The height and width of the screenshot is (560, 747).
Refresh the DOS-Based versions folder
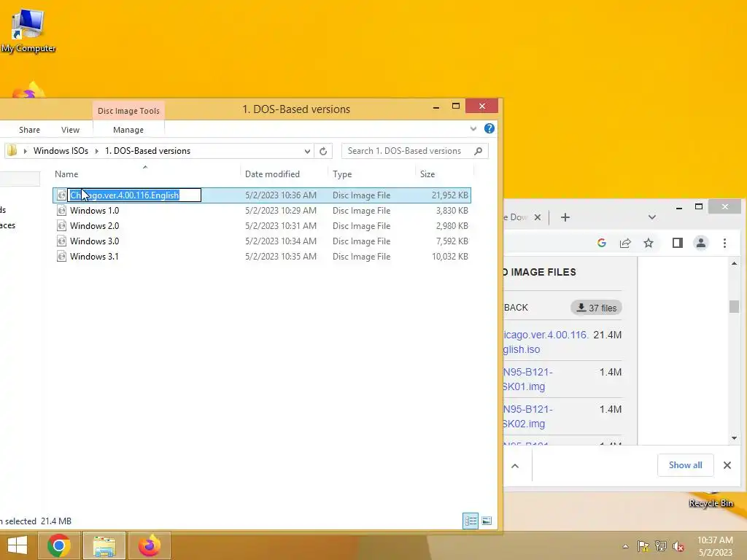(x=323, y=151)
